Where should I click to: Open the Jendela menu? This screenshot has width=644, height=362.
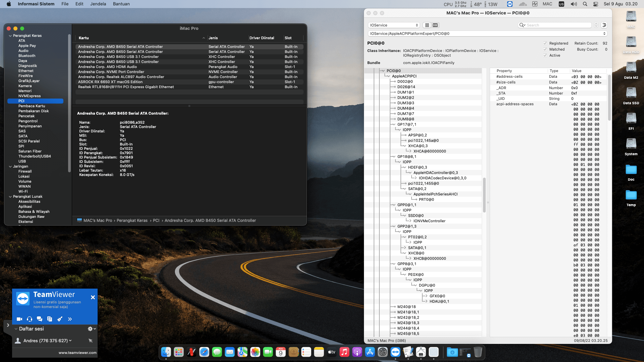coord(98,4)
